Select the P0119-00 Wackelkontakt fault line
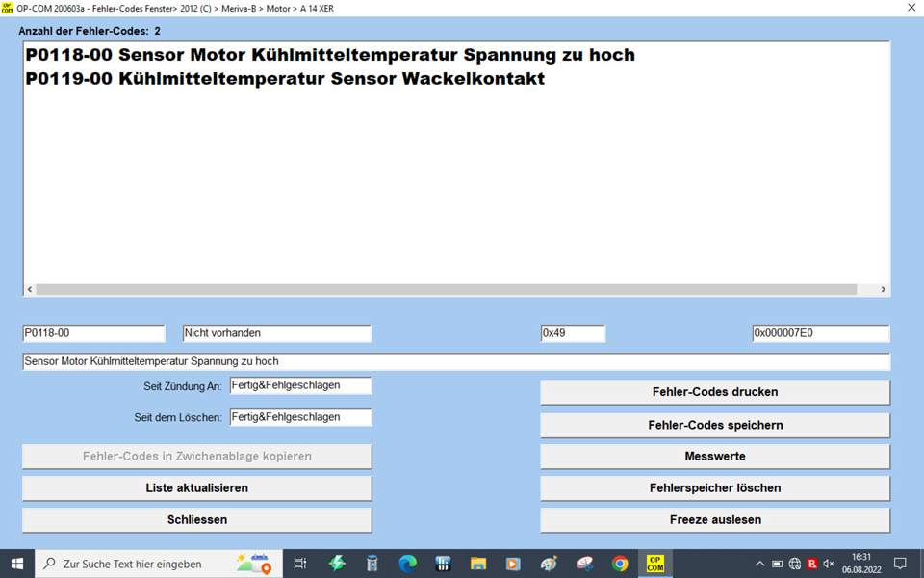This screenshot has height=578, width=924. pos(285,78)
